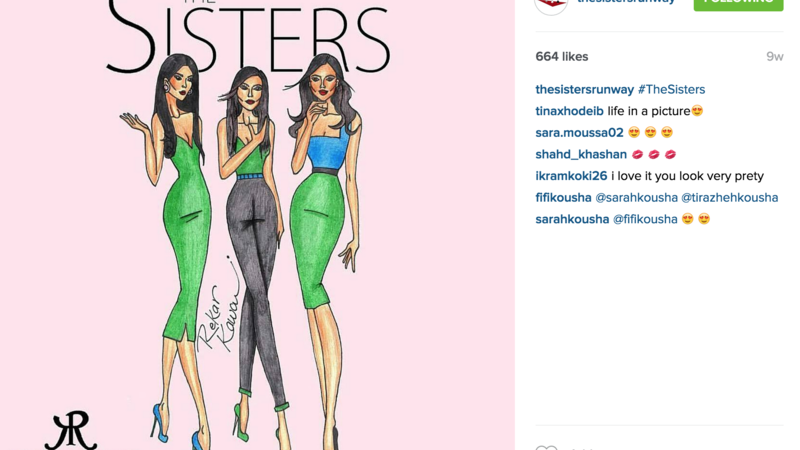800x450 pixels.
Task: Click The Sisters illustration image
Action: point(257,225)
